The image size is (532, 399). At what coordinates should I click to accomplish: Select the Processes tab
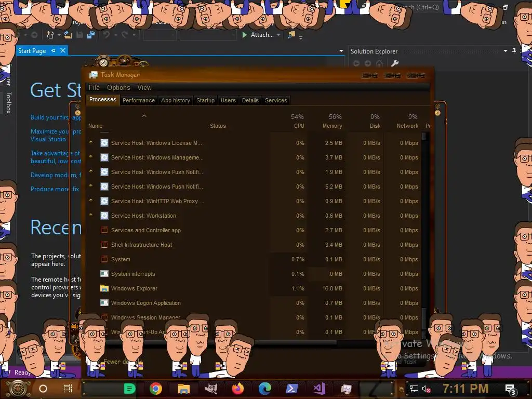point(103,99)
